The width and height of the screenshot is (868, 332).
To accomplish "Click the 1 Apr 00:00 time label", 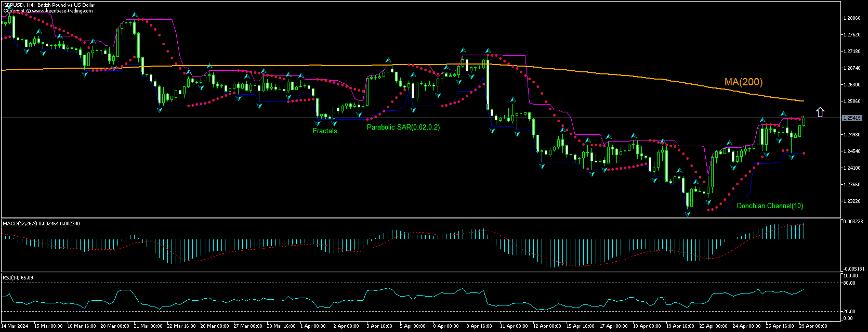I will [x=313, y=326].
